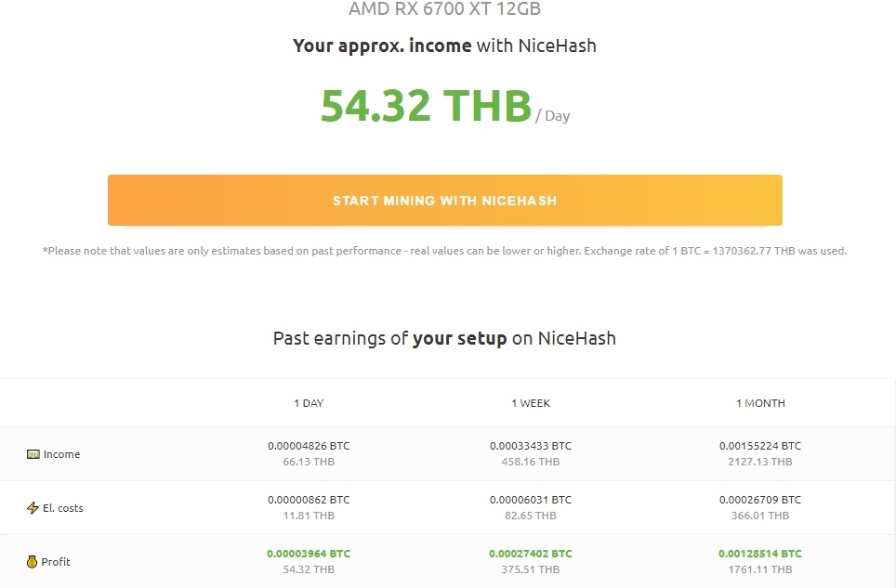
Task: Click the Income row label
Action: [61, 454]
